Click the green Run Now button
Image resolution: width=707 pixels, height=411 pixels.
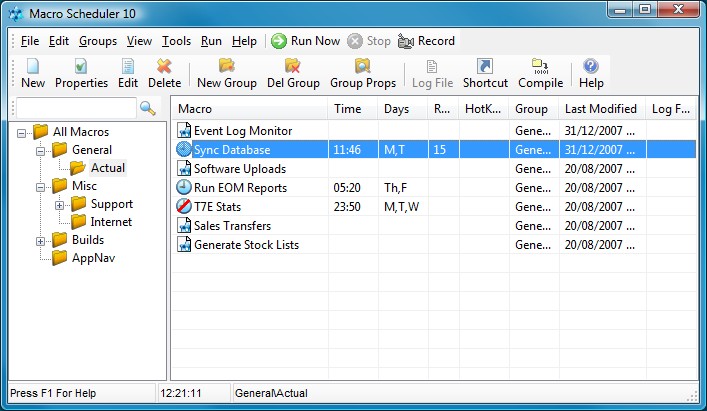click(305, 41)
